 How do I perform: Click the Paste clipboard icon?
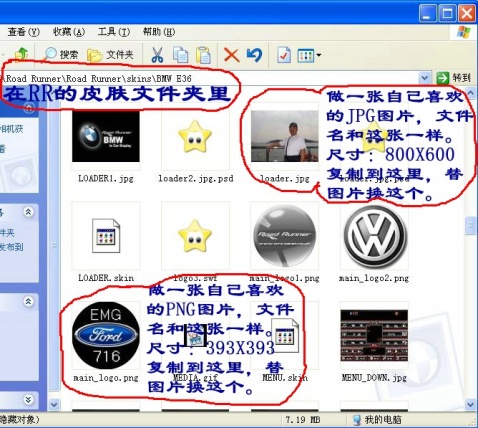coord(203,55)
